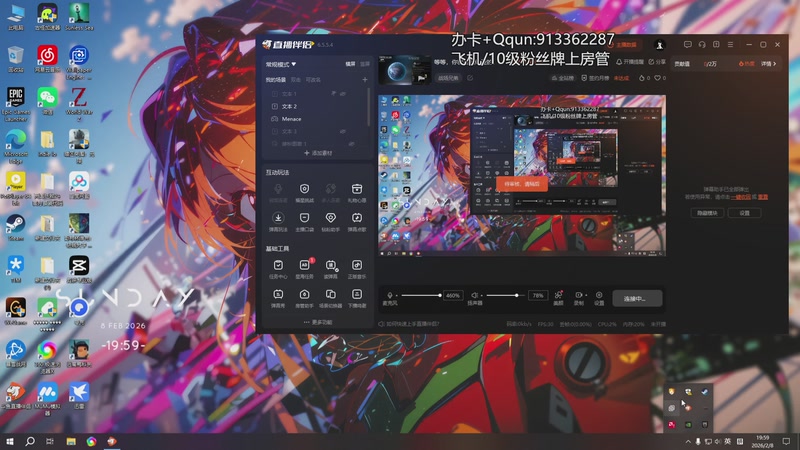Click the 全站榜 ranking label
The height and width of the screenshot is (450, 800).
coord(562,78)
